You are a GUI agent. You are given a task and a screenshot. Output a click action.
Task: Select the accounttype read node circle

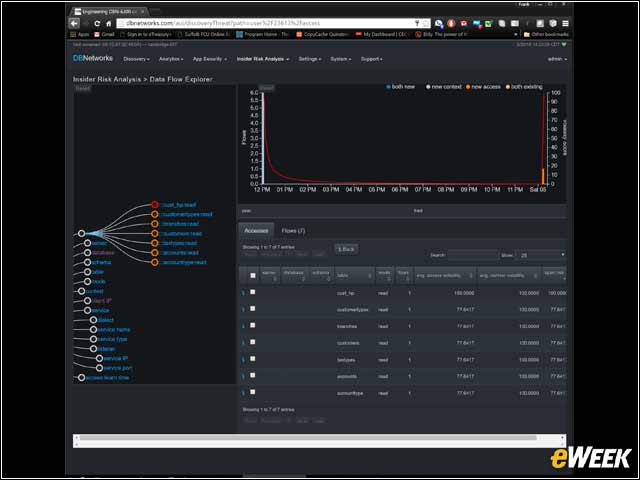coord(155,262)
